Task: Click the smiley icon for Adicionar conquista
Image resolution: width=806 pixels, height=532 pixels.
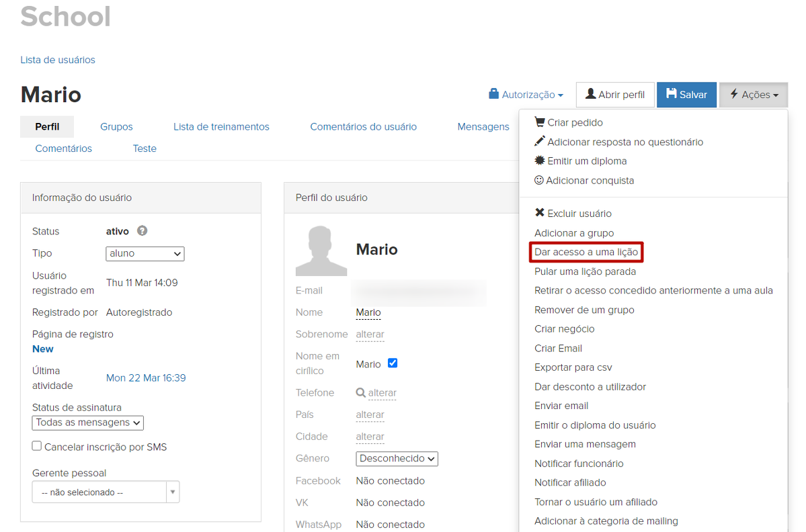Action: [x=538, y=180]
